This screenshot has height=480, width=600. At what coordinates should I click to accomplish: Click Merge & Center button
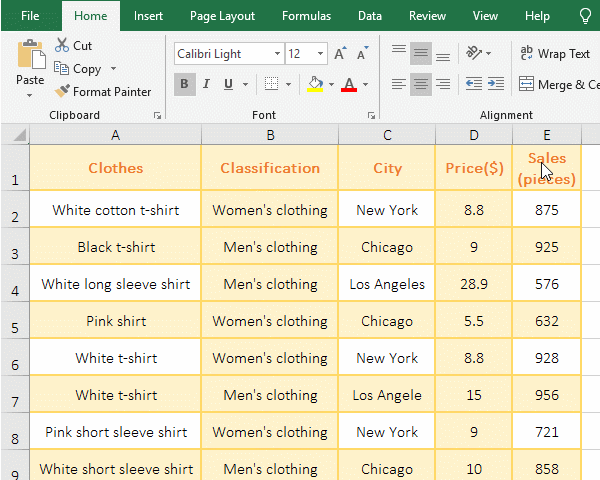(559, 84)
